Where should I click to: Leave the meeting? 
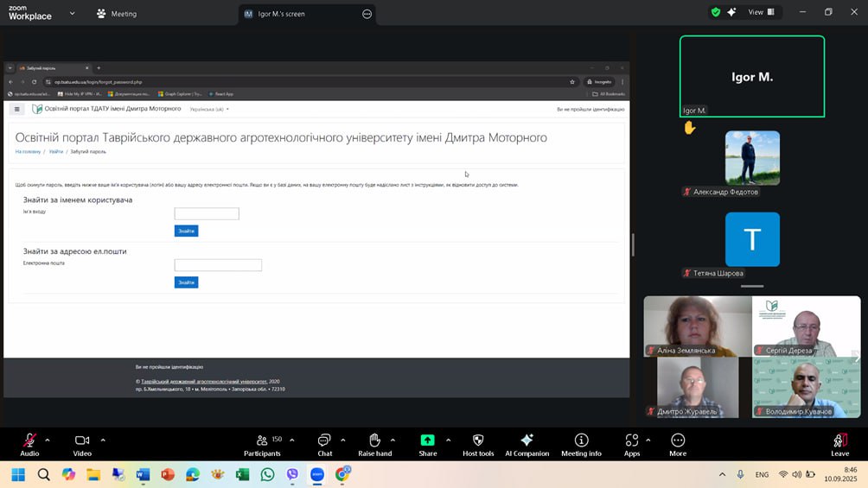click(839, 445)
